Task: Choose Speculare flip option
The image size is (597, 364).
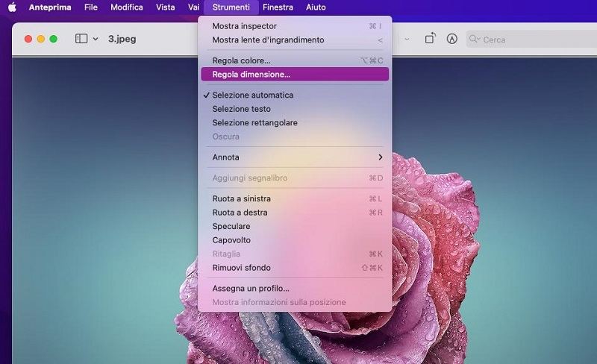Action: coord(295,226)
